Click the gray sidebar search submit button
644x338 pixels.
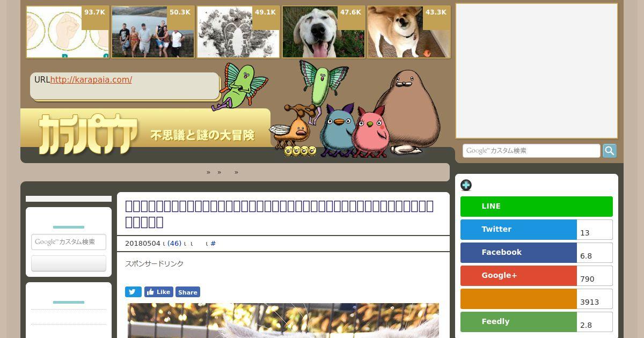pos(69,263)
